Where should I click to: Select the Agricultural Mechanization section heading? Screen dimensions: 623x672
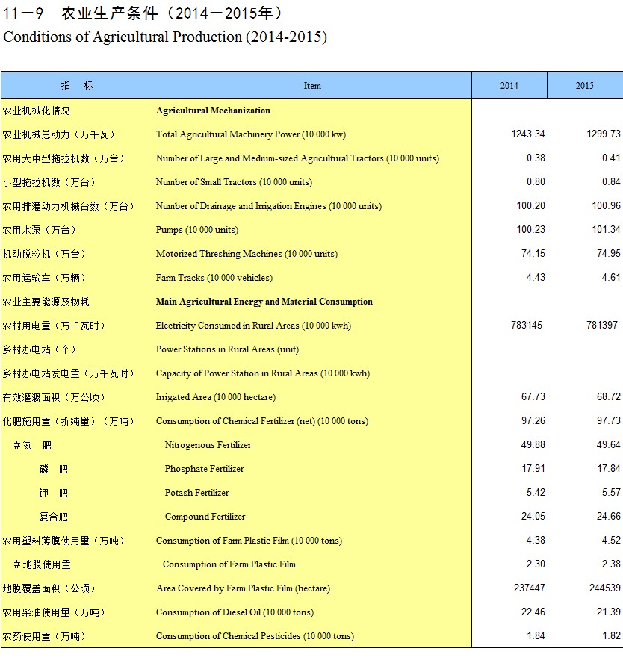(213, 111)
